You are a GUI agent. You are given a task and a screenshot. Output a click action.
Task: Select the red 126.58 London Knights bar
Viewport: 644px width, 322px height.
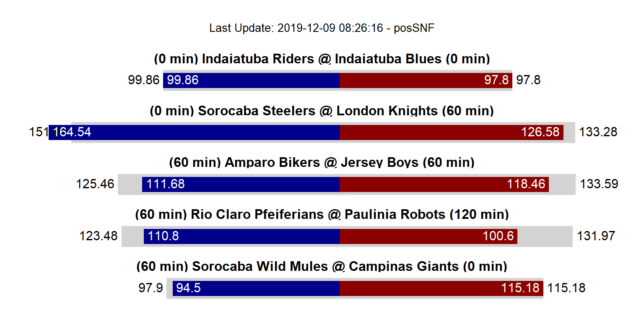451,132
